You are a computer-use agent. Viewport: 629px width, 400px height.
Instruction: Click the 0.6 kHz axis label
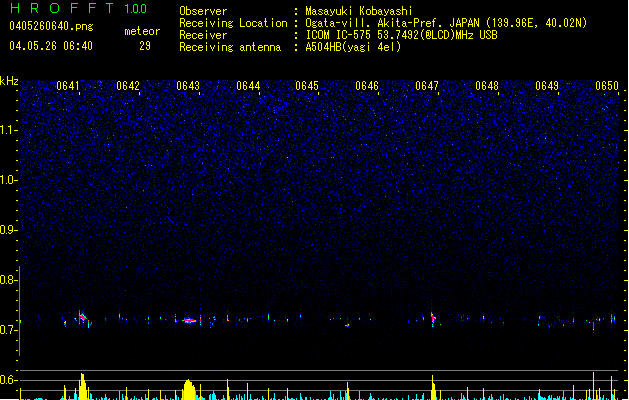(9, 380)
